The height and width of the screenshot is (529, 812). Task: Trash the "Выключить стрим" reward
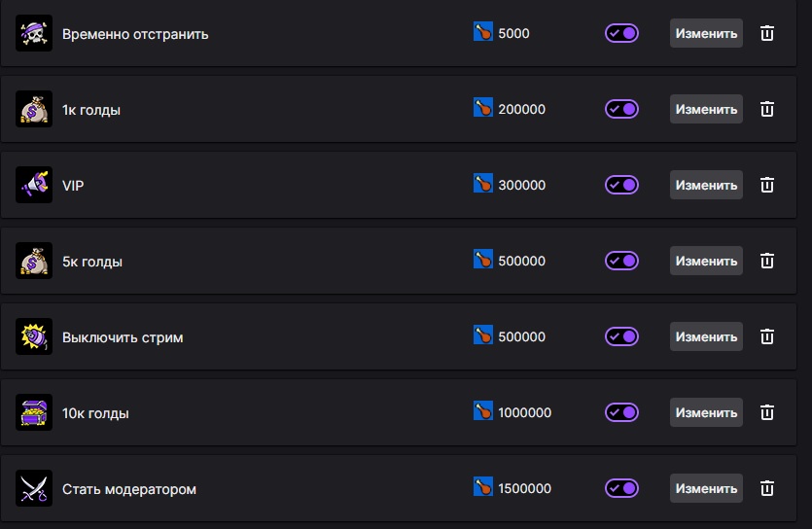point(767,336)
